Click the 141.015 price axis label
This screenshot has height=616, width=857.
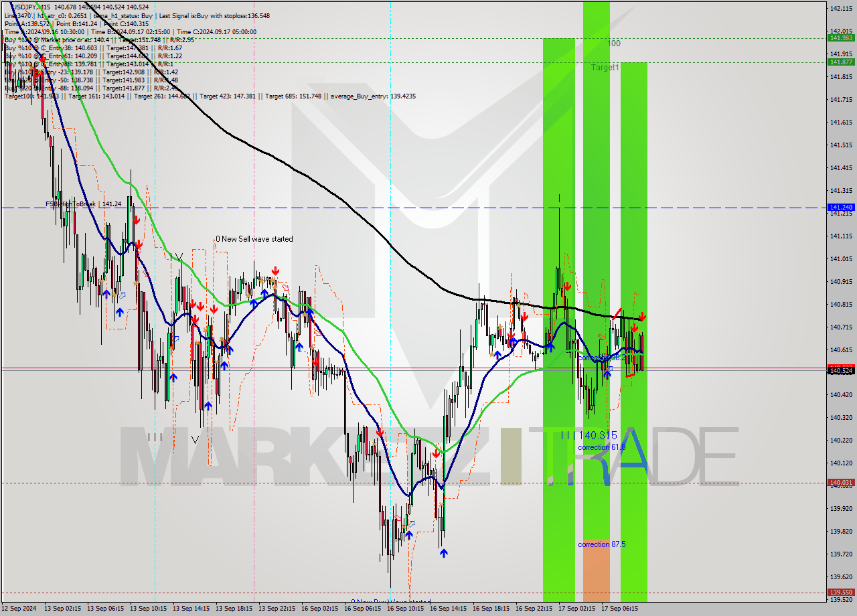(x=841, y=259)
